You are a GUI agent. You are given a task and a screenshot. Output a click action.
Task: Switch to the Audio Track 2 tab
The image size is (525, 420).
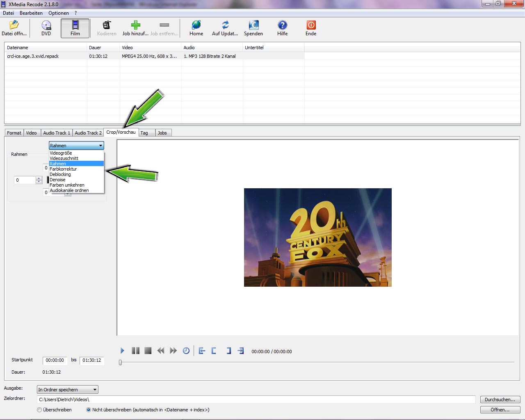click(x=88, y=133)
